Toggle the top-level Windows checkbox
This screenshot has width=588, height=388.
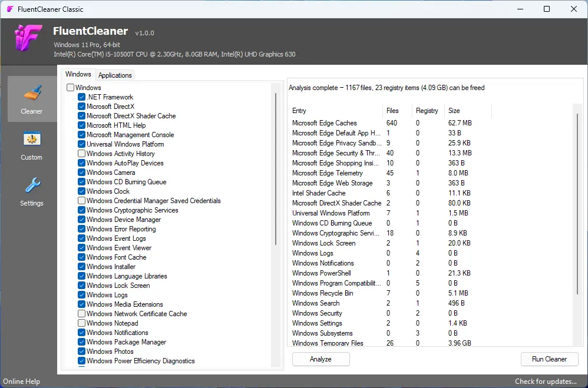(70, 87)
